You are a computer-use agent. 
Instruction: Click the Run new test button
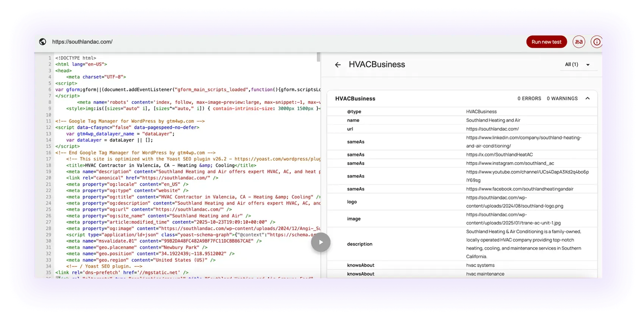click(x=546, y=42)
